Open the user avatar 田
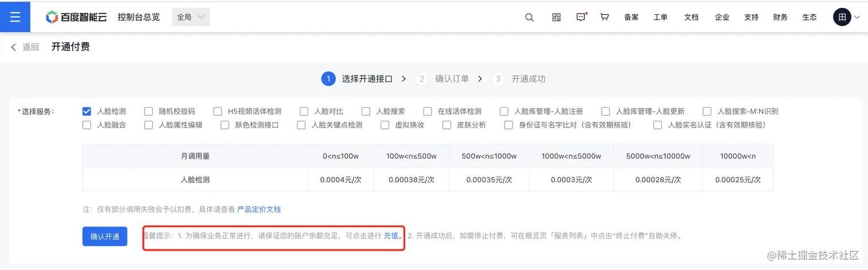868x270 pixels. click(842, 17)
